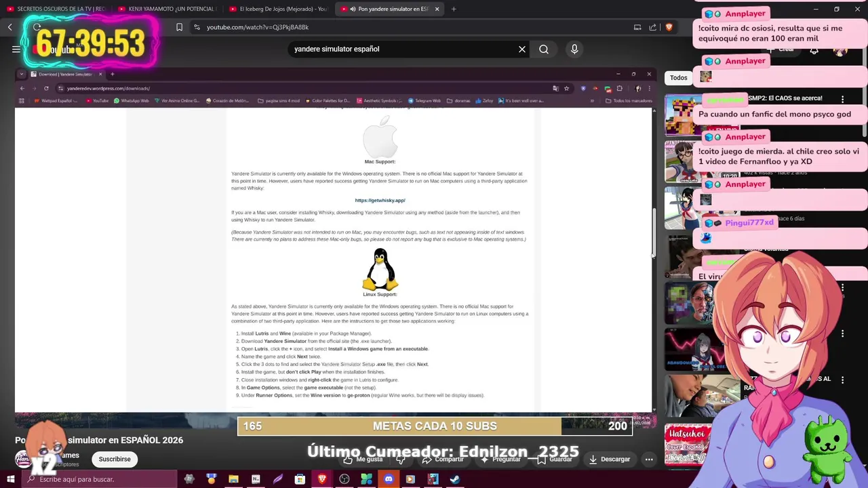Click Me gusta like button
868x488 pixels.
[365, 459]
